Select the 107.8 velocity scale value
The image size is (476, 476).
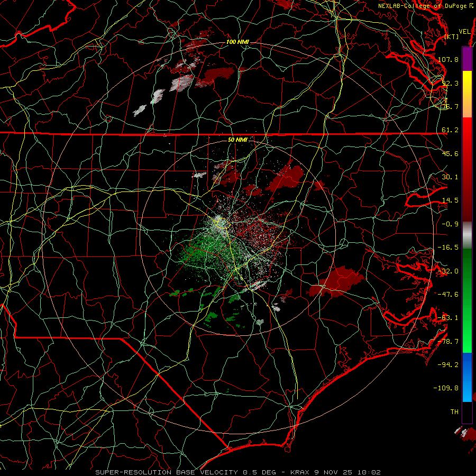pos(448,59)
